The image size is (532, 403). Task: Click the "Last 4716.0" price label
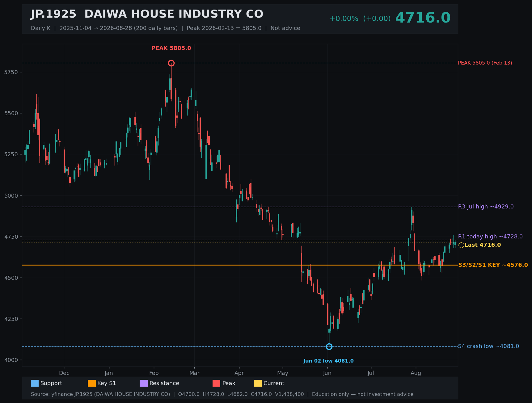pyautogui.click(x=483, y=245)
